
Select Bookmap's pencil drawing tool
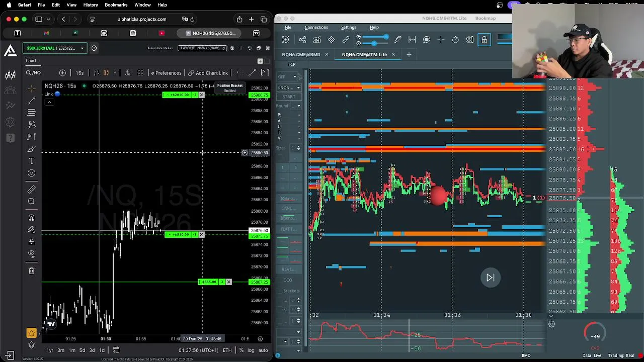click(x=398, y=40)
